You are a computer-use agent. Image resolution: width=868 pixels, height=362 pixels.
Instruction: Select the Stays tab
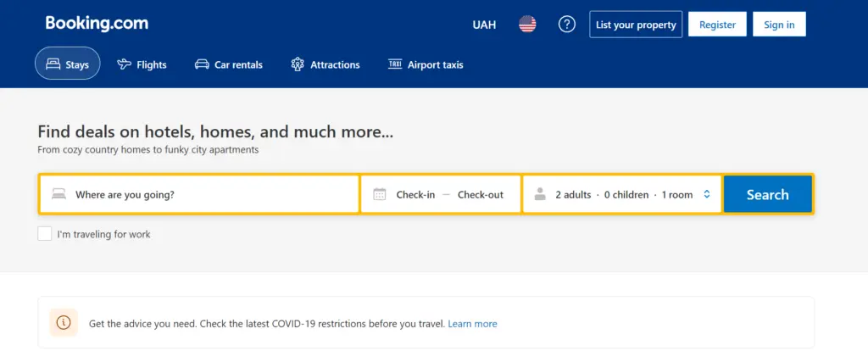tap(68, 64)
